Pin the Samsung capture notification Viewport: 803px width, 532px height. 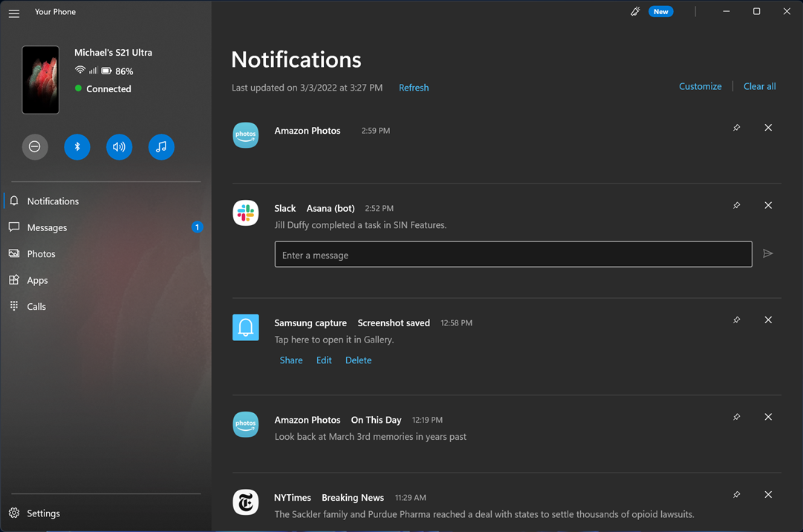pyautogui.click(x=736, y=319)
